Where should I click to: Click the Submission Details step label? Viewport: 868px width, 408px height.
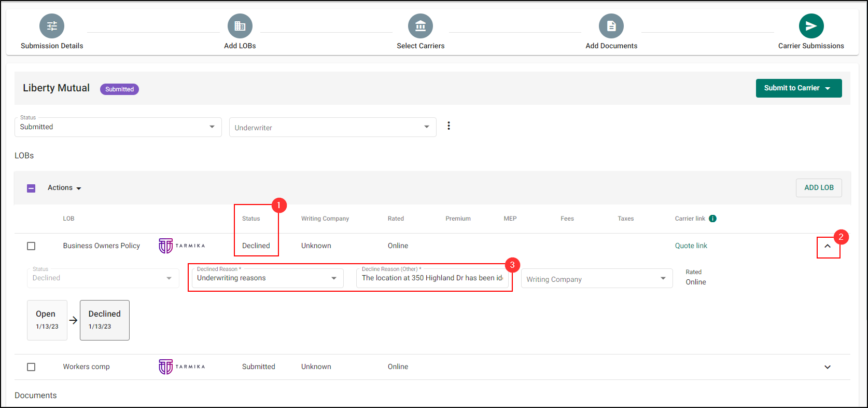click(52, 46)
